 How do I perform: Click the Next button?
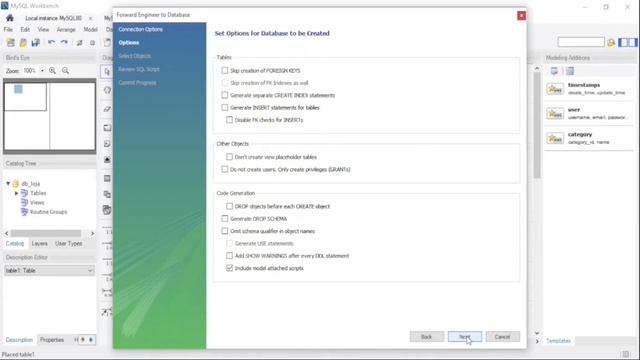pos(464,337)
